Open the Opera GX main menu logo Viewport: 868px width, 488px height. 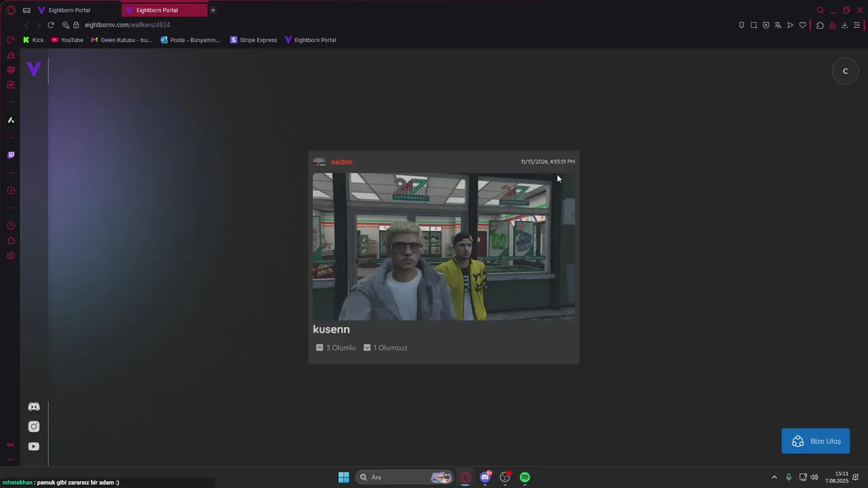coord(11,10)
